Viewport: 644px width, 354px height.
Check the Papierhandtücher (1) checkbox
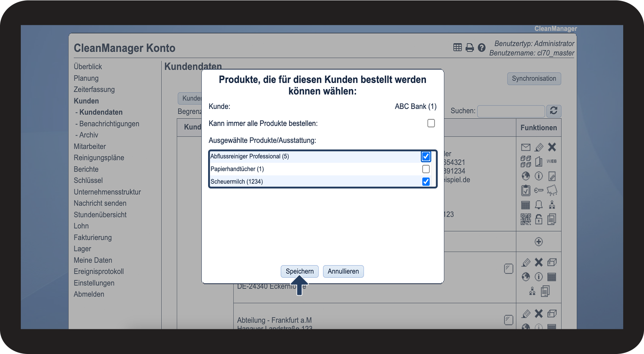click(426, 169)
